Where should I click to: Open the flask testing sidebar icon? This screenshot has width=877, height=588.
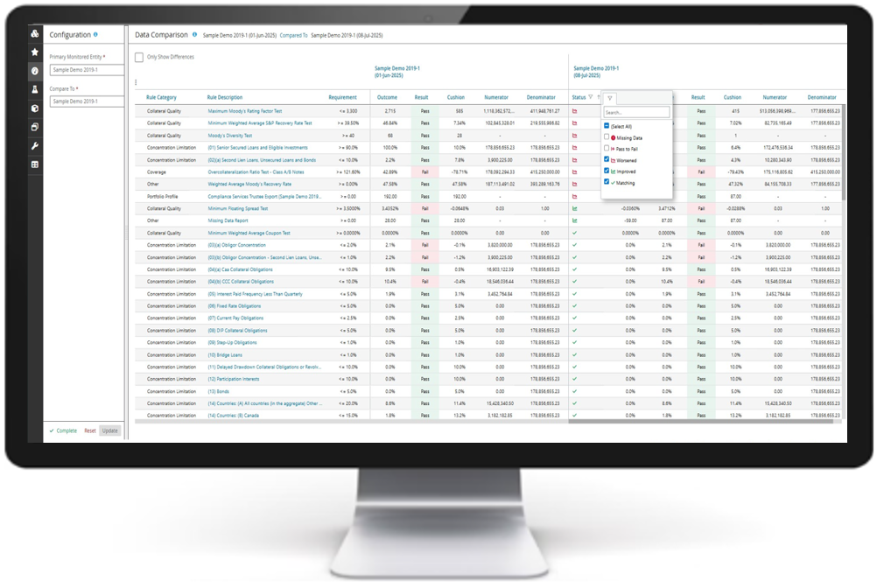tap(35, 90)
